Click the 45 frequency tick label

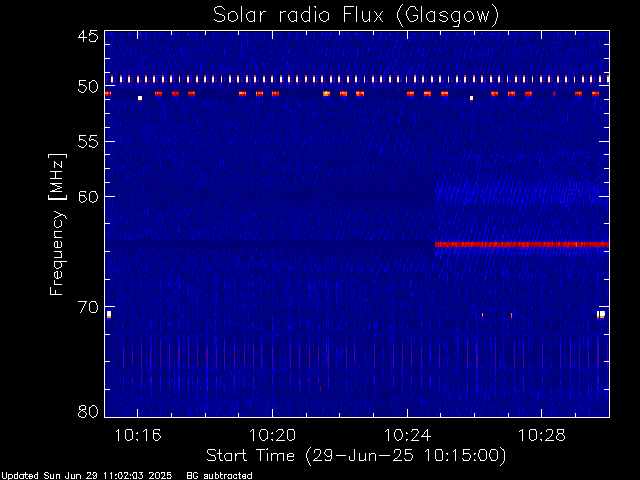88,36
